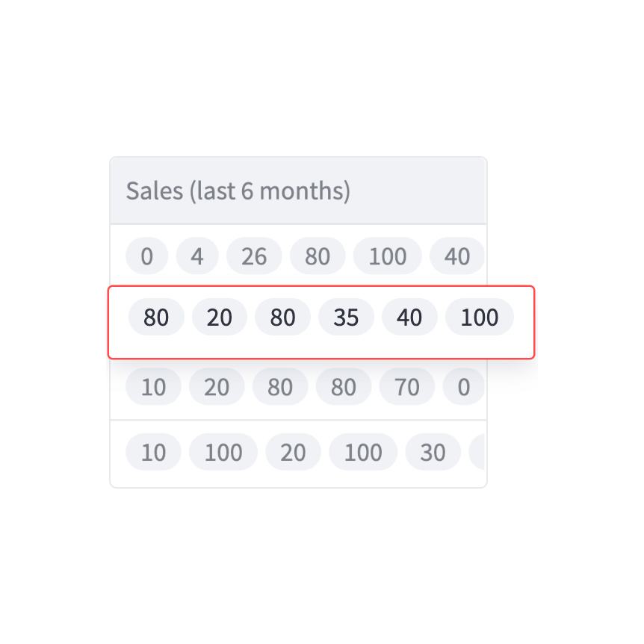Select the 40 pill in top row

pos(456,257)
